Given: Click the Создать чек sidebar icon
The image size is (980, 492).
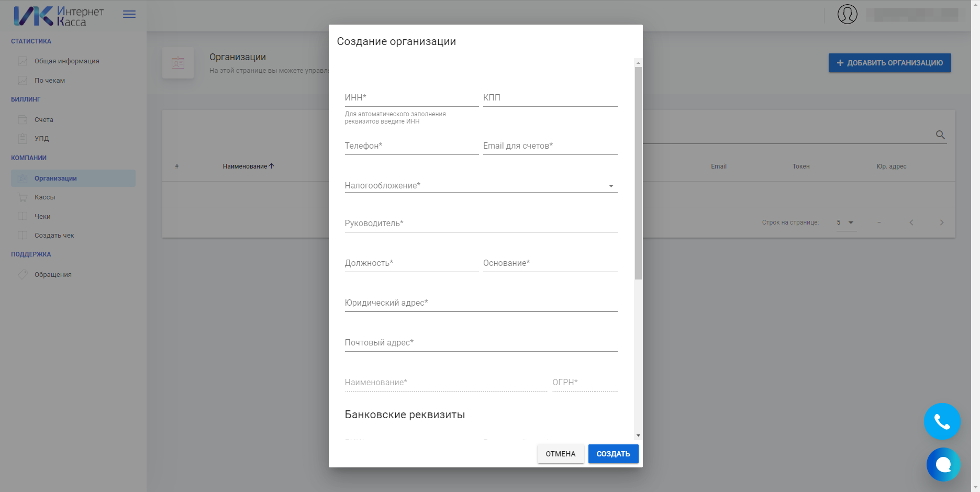Looking at the screenshot, I should pyautogui.click(x=23, y=236).
